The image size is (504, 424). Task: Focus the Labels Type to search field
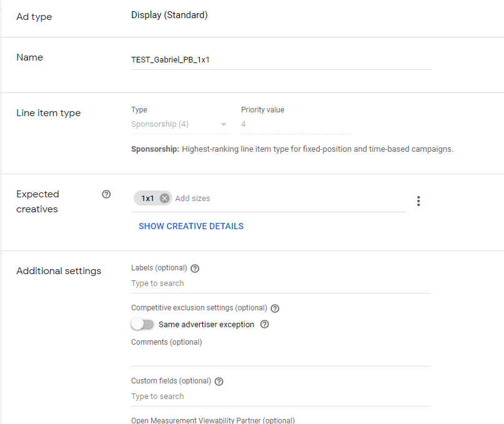[280, 283]
